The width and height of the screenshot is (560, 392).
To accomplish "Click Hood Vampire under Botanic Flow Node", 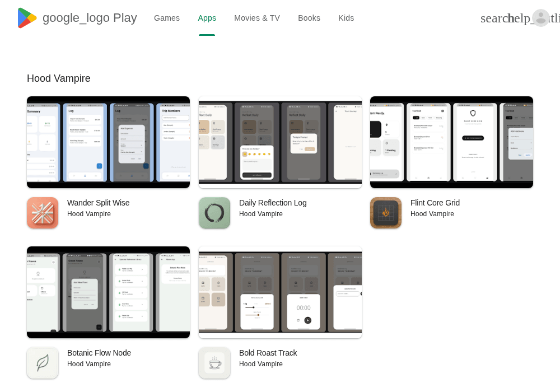I will [x=89, y=364].
